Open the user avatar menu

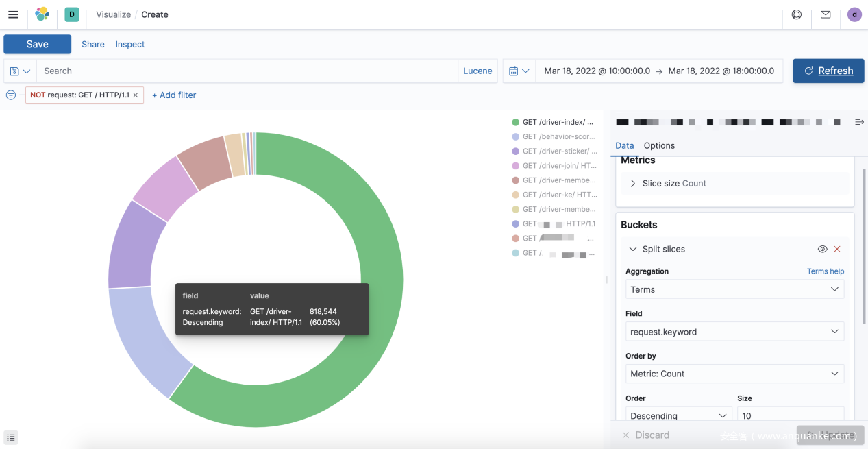tap(854, 14)
